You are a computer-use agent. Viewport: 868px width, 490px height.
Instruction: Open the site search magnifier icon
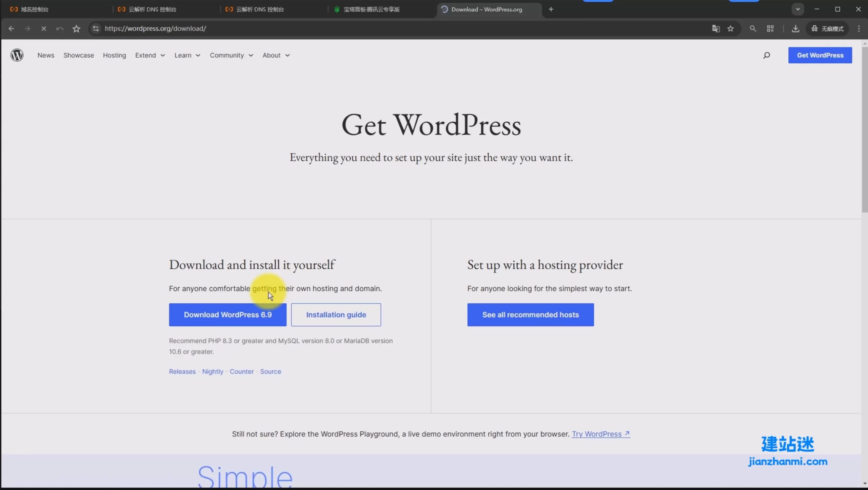pos(767,55)
